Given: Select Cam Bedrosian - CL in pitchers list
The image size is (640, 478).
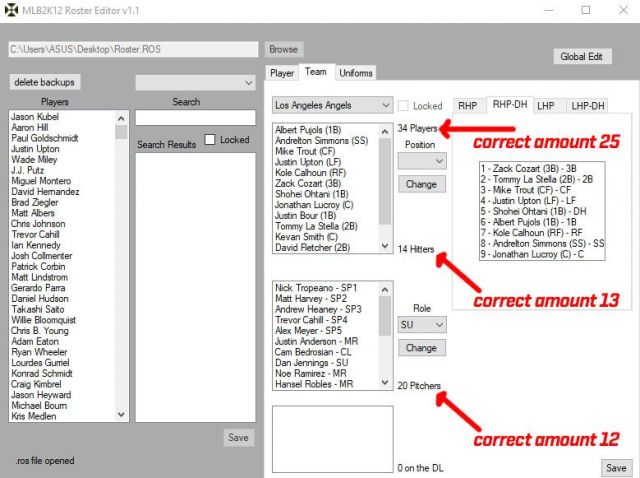Looking at the screenshot, I should coord(326,352).
